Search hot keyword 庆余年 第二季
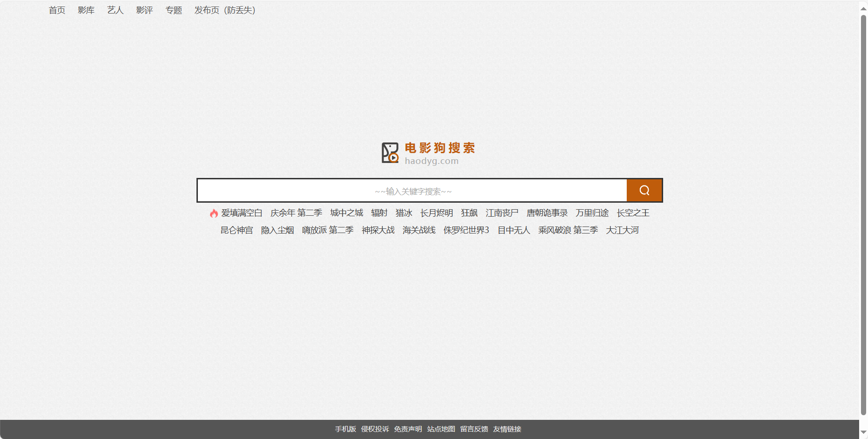This screenshot has width=868, height=439. pos(296,213)
